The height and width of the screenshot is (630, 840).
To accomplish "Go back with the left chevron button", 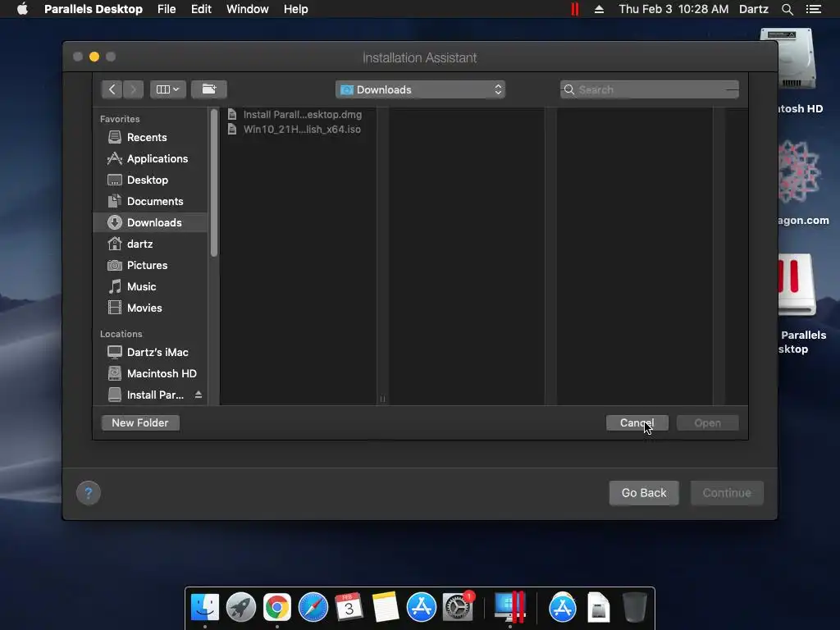I will [112, 89].
